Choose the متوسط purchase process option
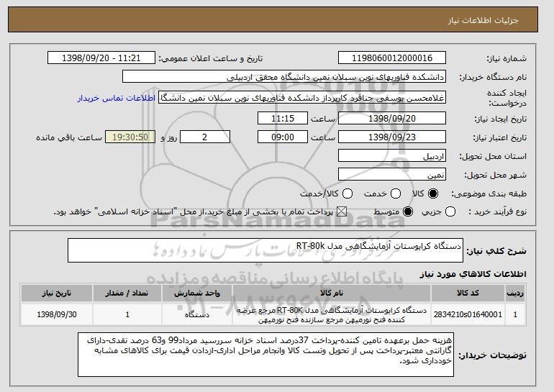 (x=408, y=212)
